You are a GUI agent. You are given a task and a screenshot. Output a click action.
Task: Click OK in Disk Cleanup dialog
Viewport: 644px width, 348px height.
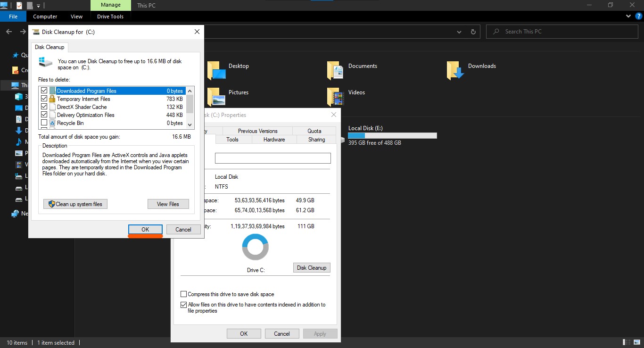(145, 230)
